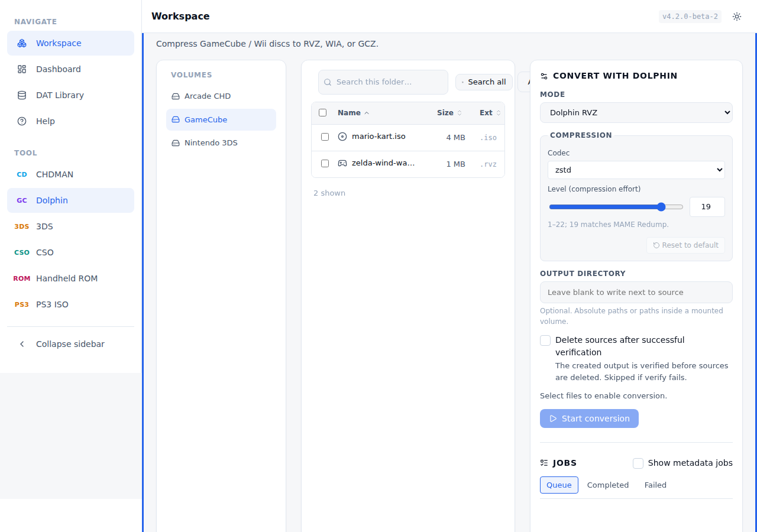Click the Start conversion button

589,419
